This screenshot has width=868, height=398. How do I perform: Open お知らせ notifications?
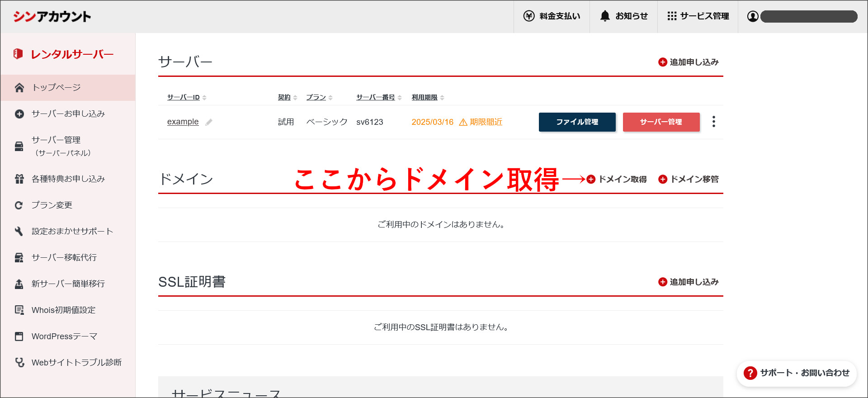pos(623,16)
